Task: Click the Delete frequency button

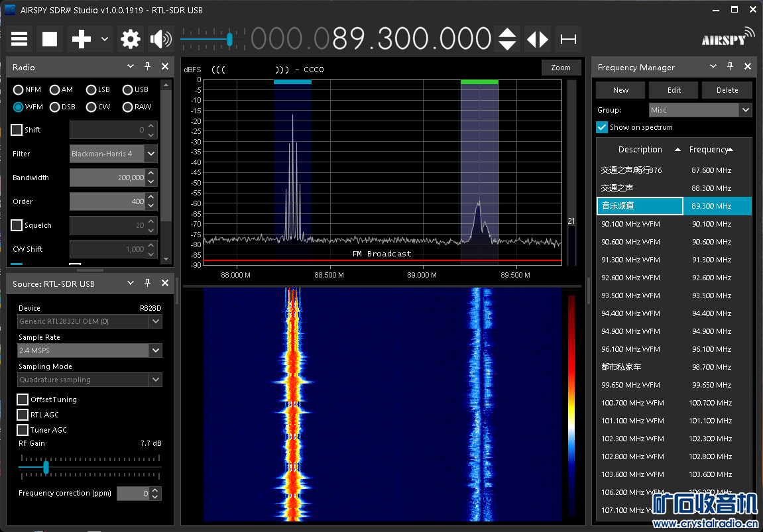Action: [x=727, y=90]
